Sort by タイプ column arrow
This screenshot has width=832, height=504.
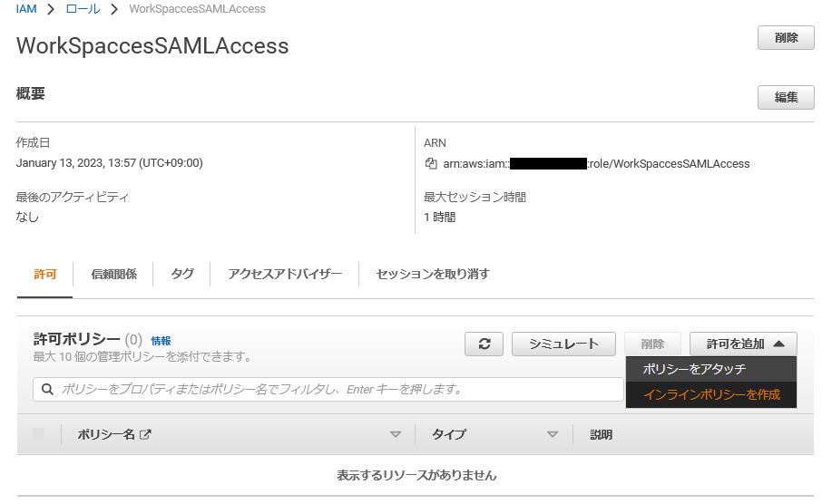point(553,434)
